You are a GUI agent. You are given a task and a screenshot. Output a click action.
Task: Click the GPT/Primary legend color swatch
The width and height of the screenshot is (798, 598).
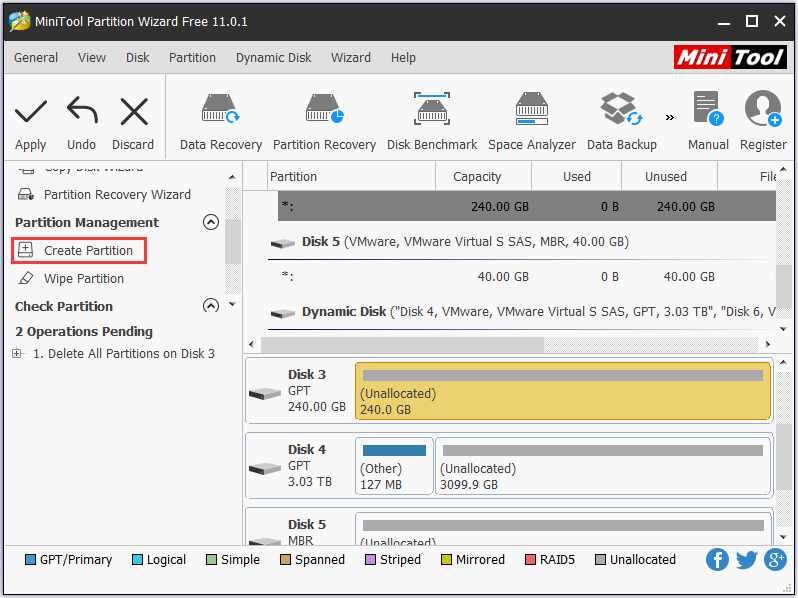click(x=30, y=559)
